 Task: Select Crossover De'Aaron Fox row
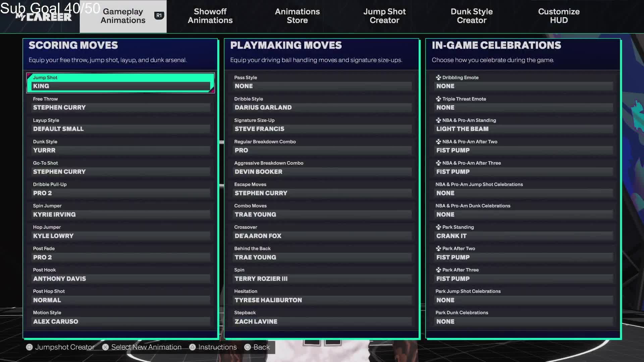[322, 232]
